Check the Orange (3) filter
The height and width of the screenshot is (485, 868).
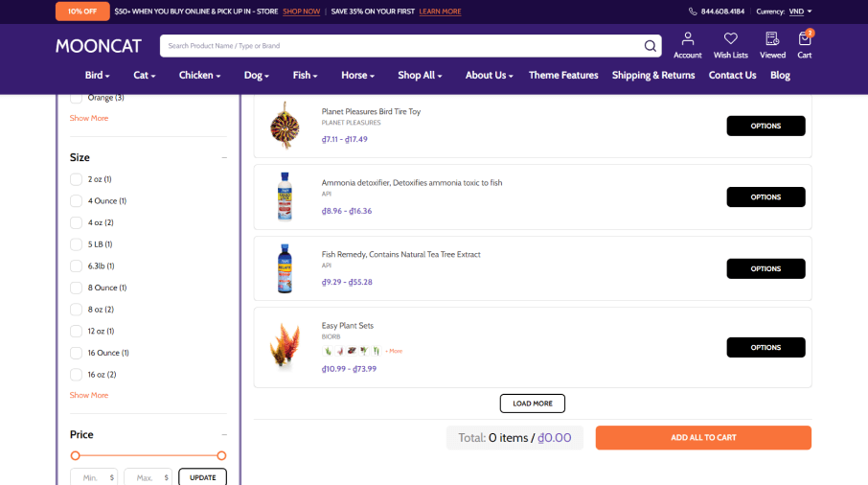click(76, 98)
